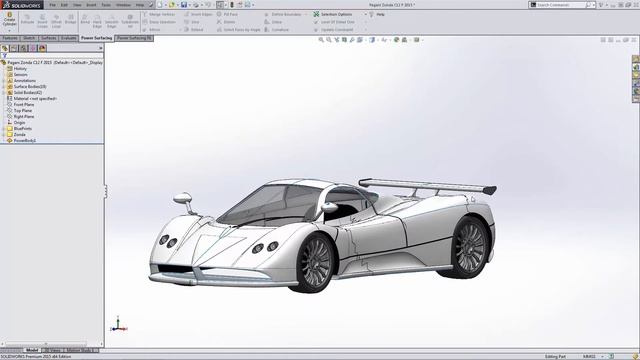Viewport: 640px width, 360px height.
Task: Click Merge Vertices command
Action: click(x=159, y=14)
